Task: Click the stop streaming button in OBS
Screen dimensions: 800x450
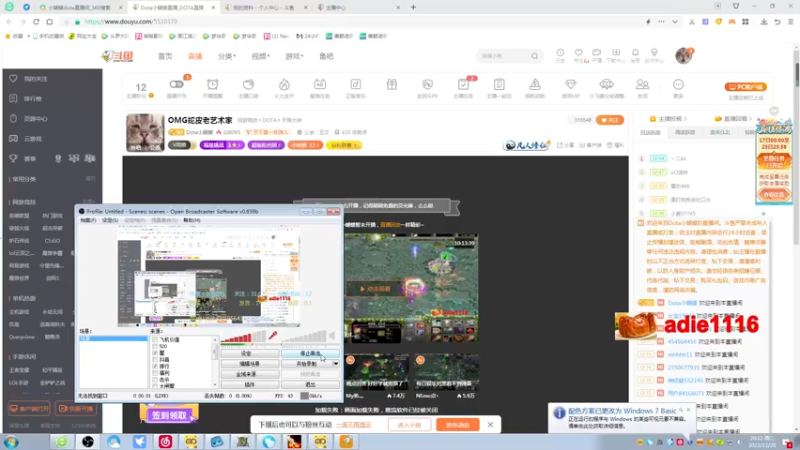Action: (x=310, y=354)
